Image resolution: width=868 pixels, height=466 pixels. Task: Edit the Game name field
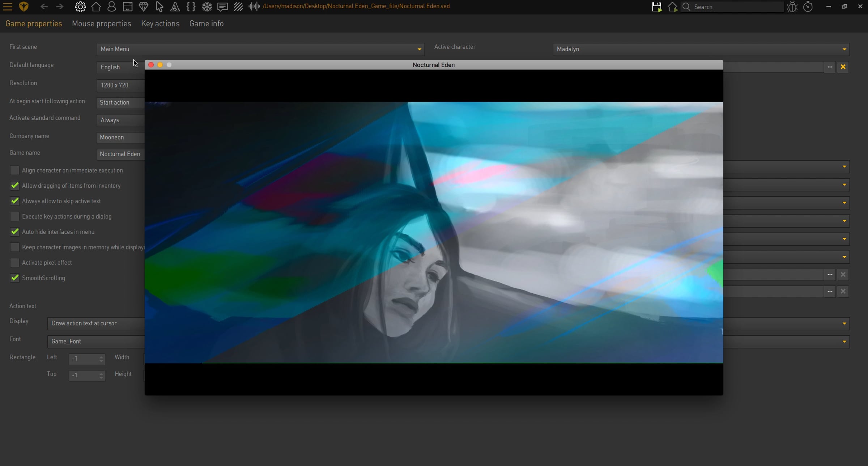pyautogui.click(x=121, y=154)
